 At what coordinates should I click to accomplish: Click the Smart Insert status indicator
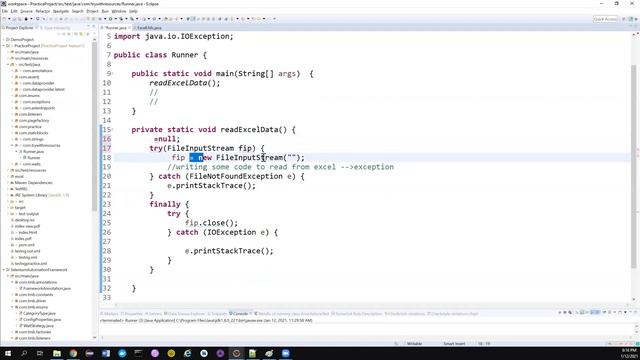point(454,344)
